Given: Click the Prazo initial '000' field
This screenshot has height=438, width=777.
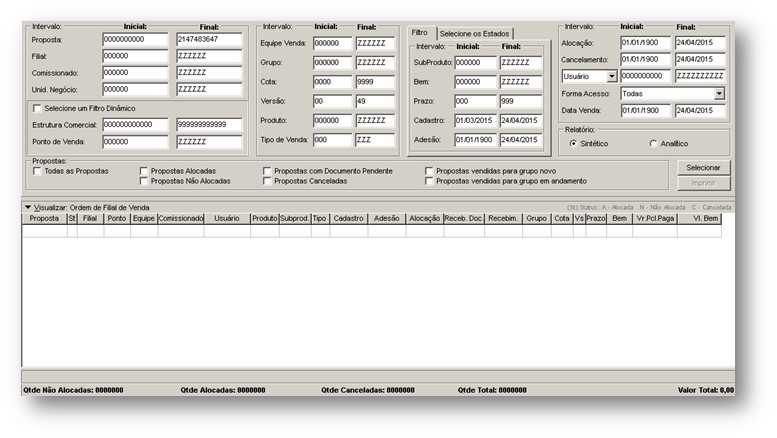Looking at the screenshot, I should pyautogui.click(x=475, y=101).
